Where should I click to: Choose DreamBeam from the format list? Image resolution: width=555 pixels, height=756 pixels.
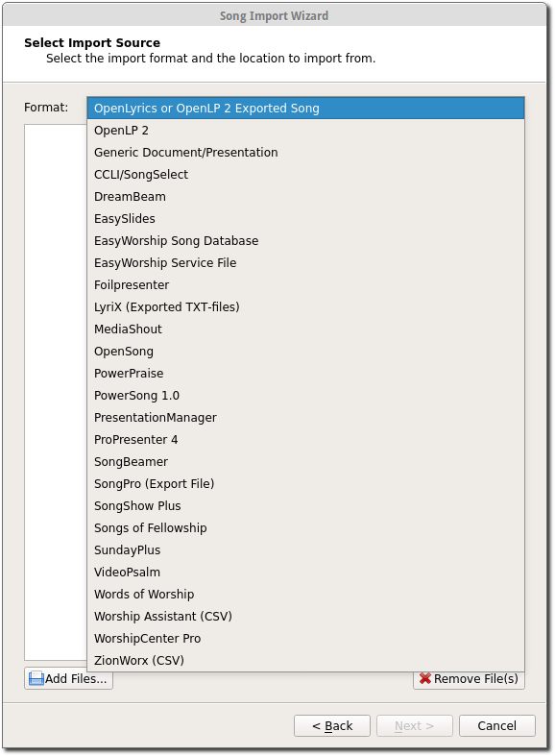point(305,197)
